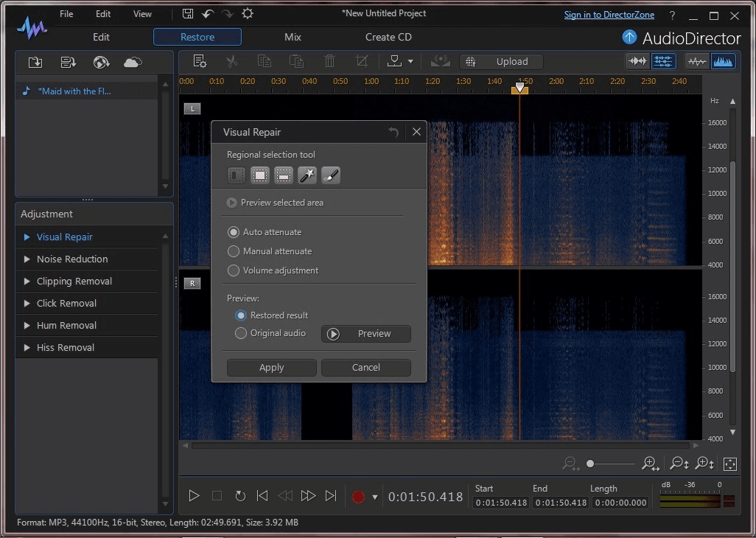The image size is (756, 538).
Task: Select the Volume adjustment radio button
Action: pos(234,270)
